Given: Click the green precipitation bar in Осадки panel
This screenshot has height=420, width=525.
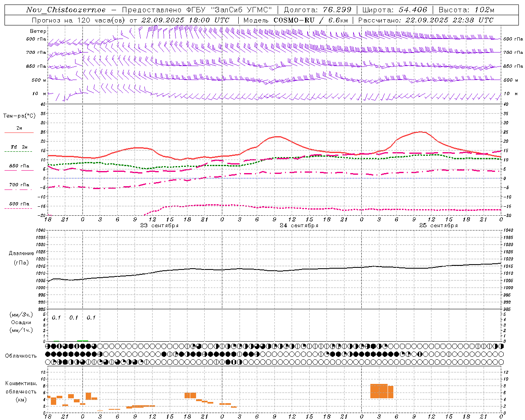Looking at the screenshot, I should (82, 340).
